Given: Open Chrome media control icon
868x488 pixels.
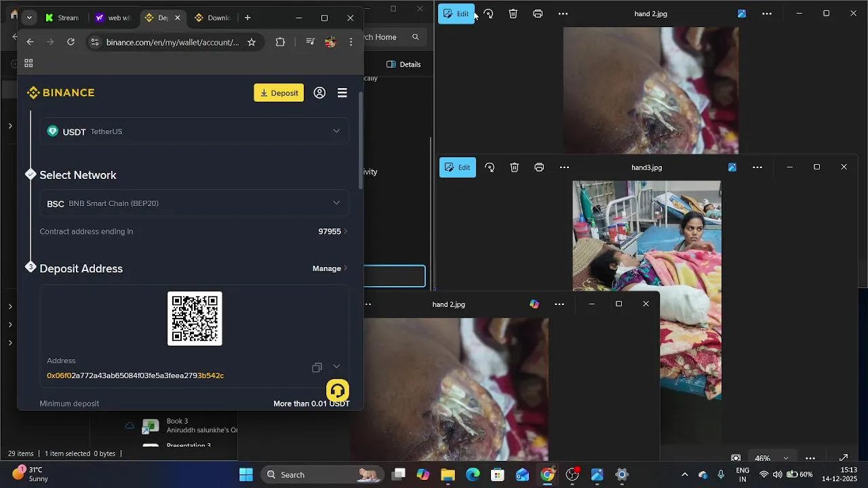Looking at the screenshot, I should pyautogui.click(x=310, y=42).
